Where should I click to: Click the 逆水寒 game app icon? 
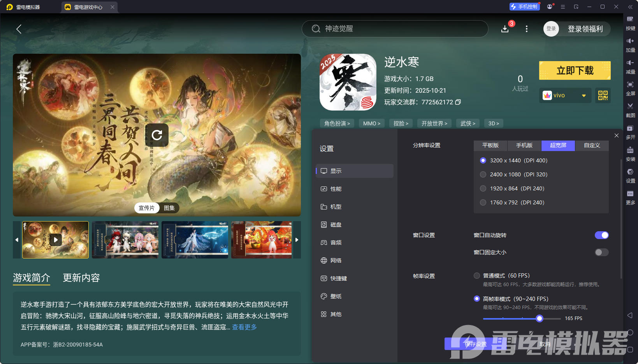tap(348, 82)
